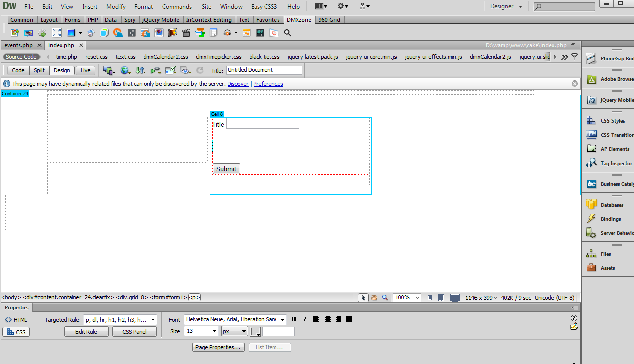Click the Discover link

(238, 84)
